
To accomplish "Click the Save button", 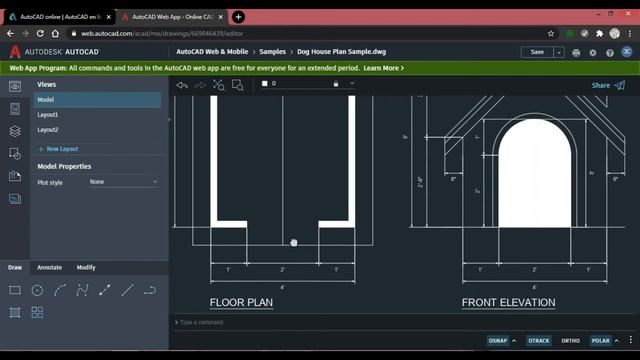I will click(x=537, y=52).
